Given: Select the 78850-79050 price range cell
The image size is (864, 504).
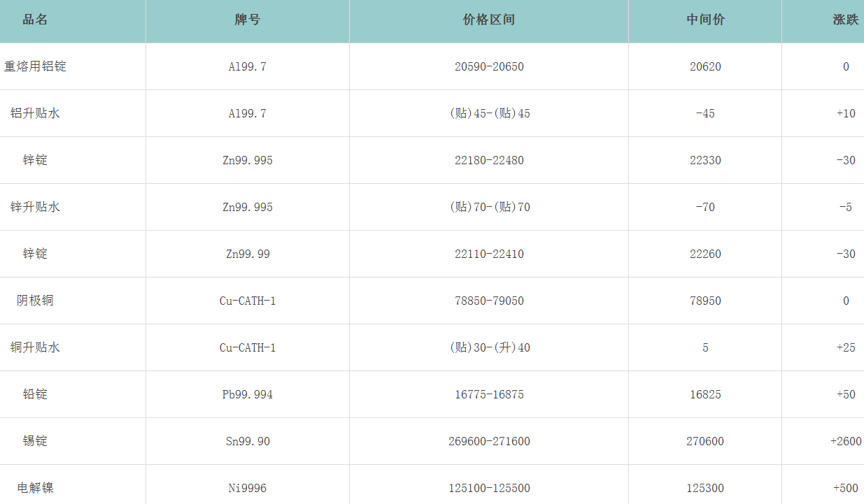Looking at the screenshot, I should 489,301.
